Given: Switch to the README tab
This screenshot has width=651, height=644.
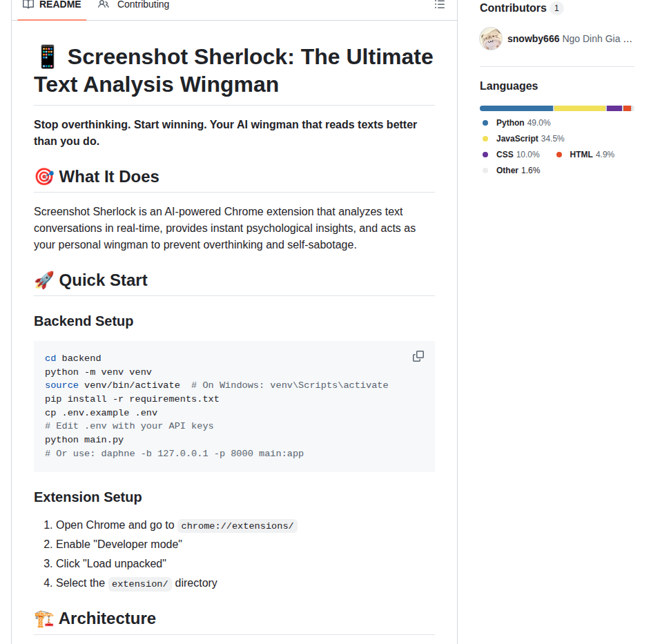Looking at the screenshot, I should click(52, 5).
